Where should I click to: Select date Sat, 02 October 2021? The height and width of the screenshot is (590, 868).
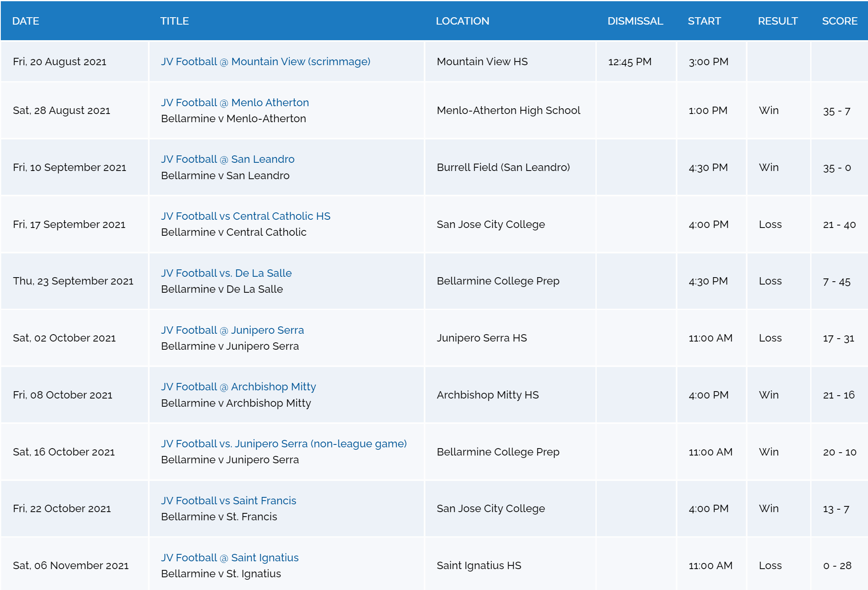point(64,338)
